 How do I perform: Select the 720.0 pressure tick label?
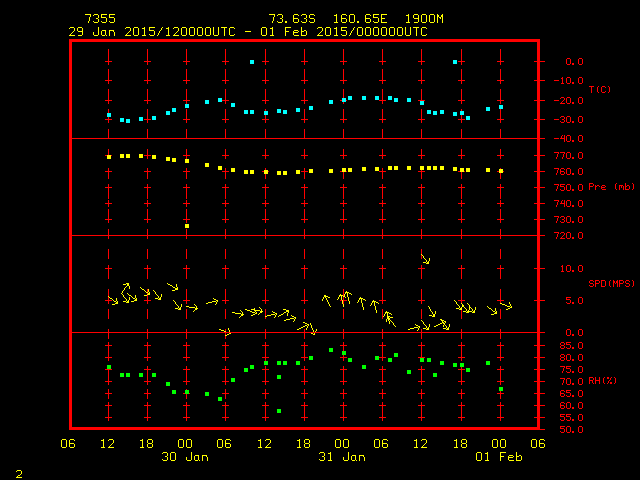pyautogui.click(x=569, y=236)
